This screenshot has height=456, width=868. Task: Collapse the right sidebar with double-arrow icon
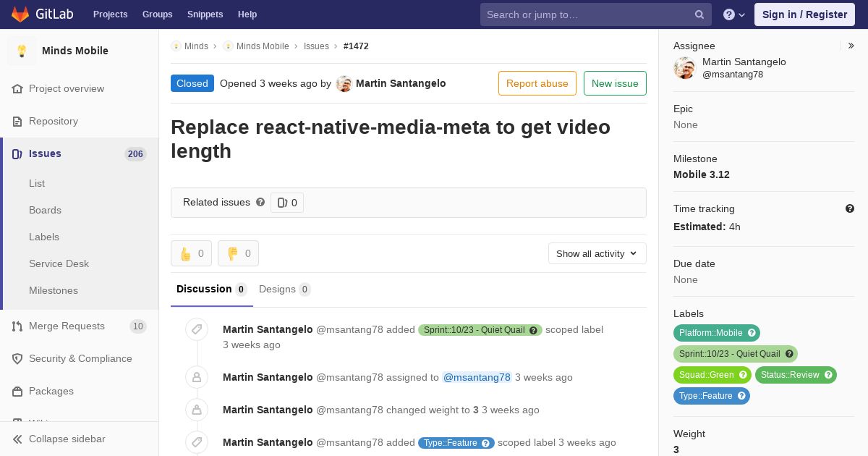pos(851,46)
